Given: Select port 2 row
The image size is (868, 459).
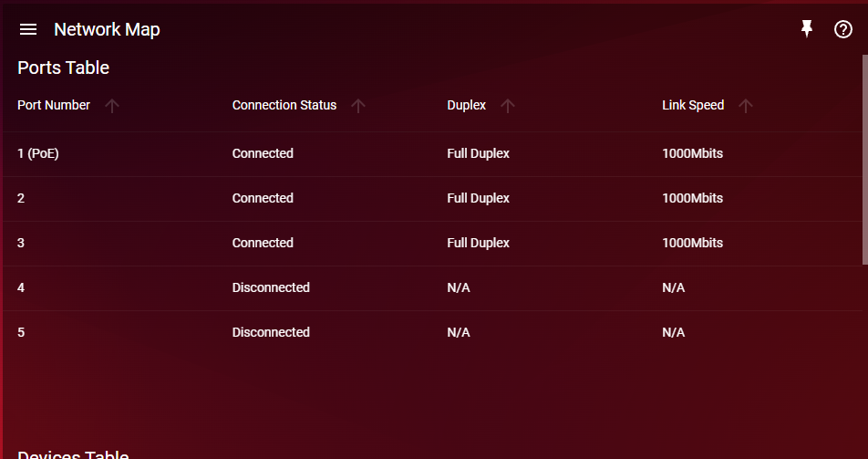Looking at the screenshot, I should click(432, 198).
